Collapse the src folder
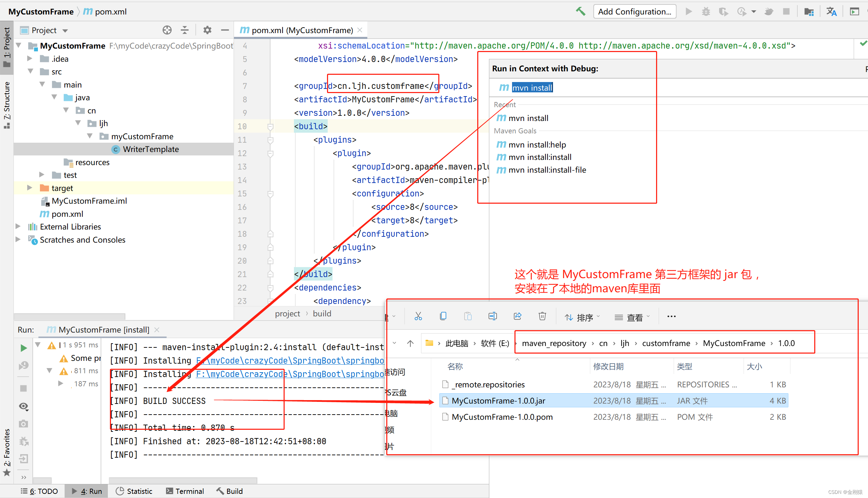 [30, 71]
